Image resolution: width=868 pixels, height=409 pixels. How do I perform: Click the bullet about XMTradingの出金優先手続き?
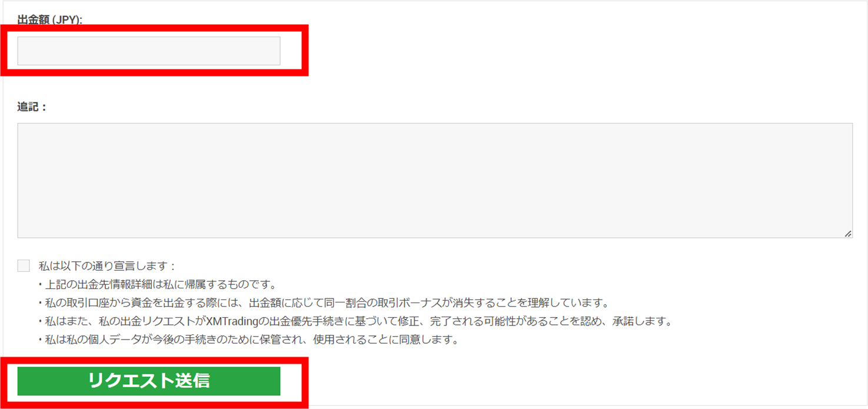pos(354,321)
